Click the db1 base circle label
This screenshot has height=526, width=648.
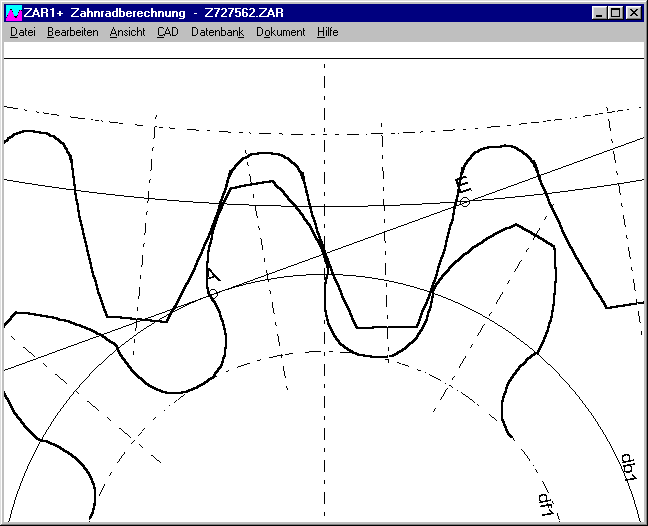[x=627, y=467]
